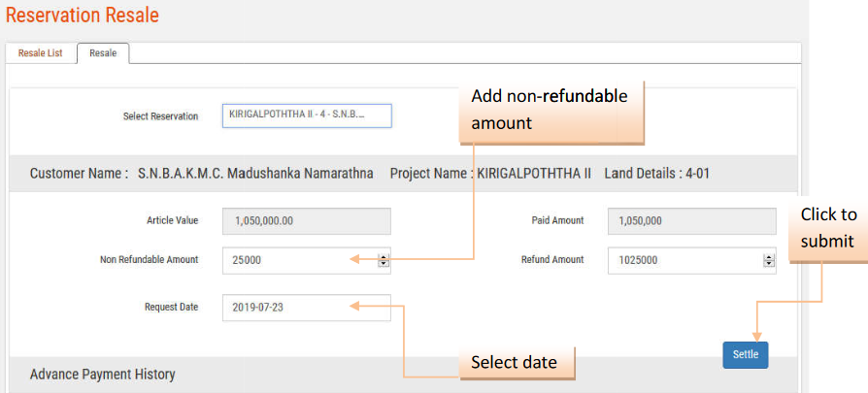Increase Refund Amount with up arrow

[x=769, y=256]
